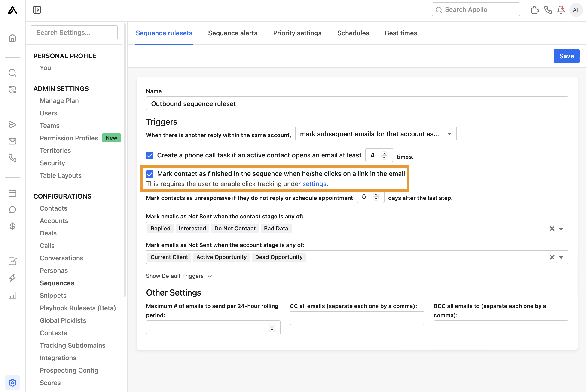Click the Search Settings field

click(x=74, y=33)
